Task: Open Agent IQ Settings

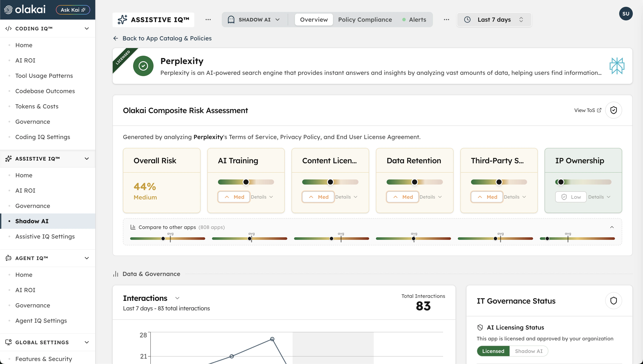Action: pos(41,320)
